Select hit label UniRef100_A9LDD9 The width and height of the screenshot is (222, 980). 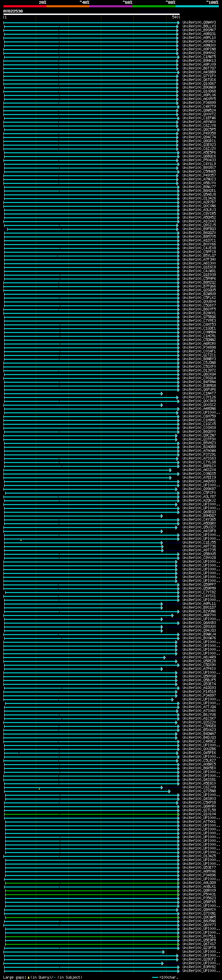pyautogui.click(x=199, y=883)
